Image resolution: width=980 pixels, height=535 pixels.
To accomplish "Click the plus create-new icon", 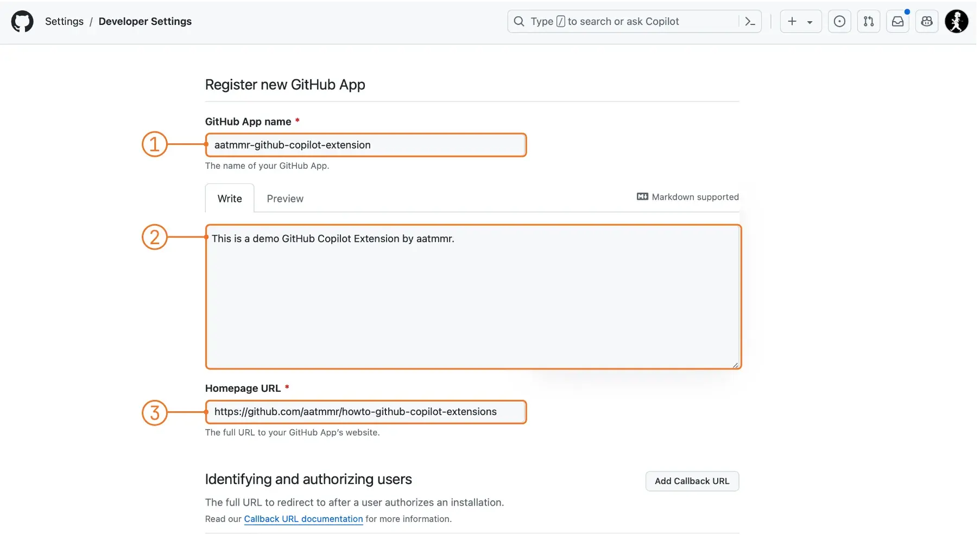I will click(x=792, y=21).
